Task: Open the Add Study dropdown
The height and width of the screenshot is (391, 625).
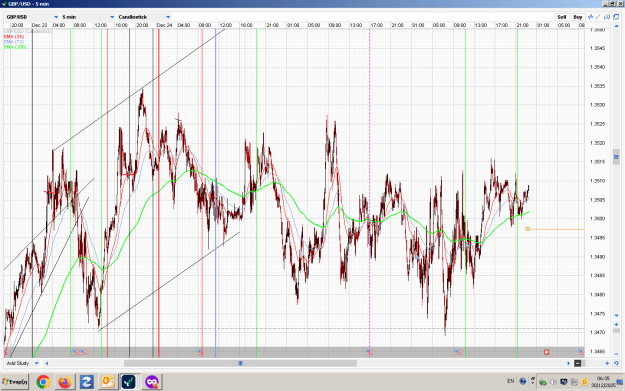Action: (22, 363)
